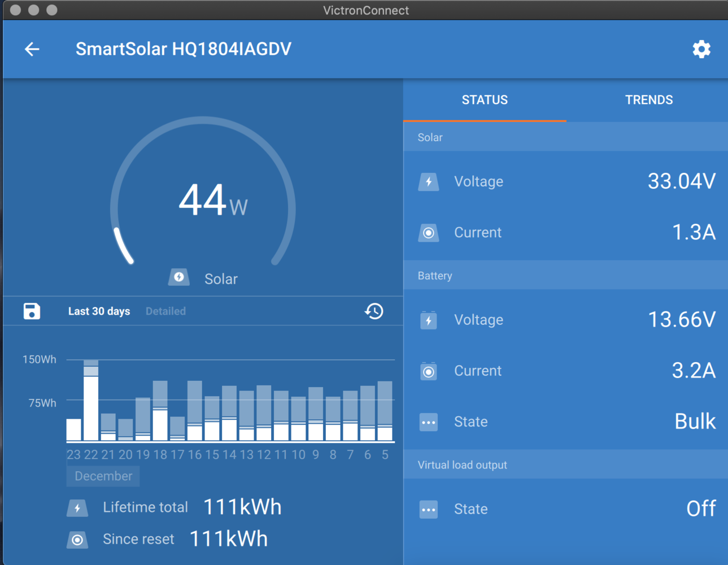Go back using the arrow icon
Viewport: 728px width, 565px height.
pos(32,49)
